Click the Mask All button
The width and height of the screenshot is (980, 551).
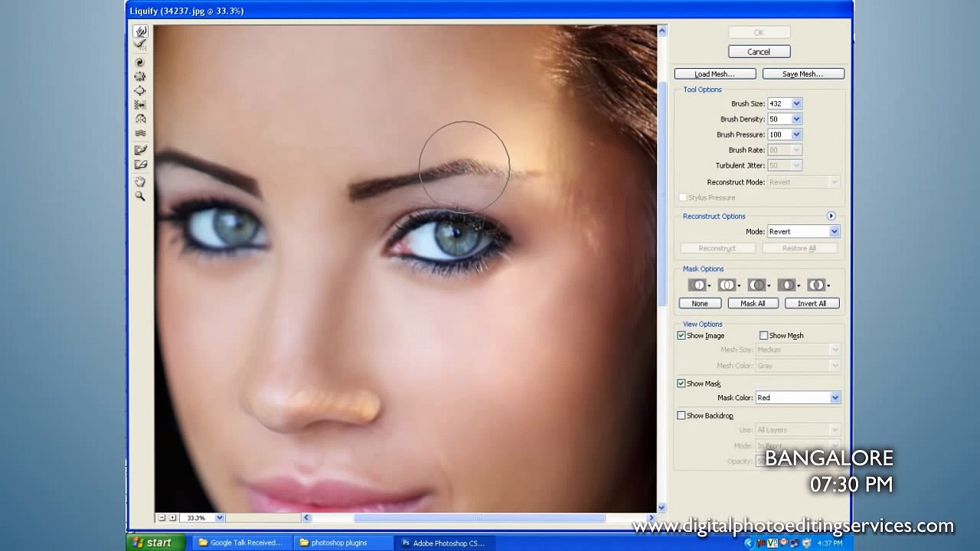point(753,304)
